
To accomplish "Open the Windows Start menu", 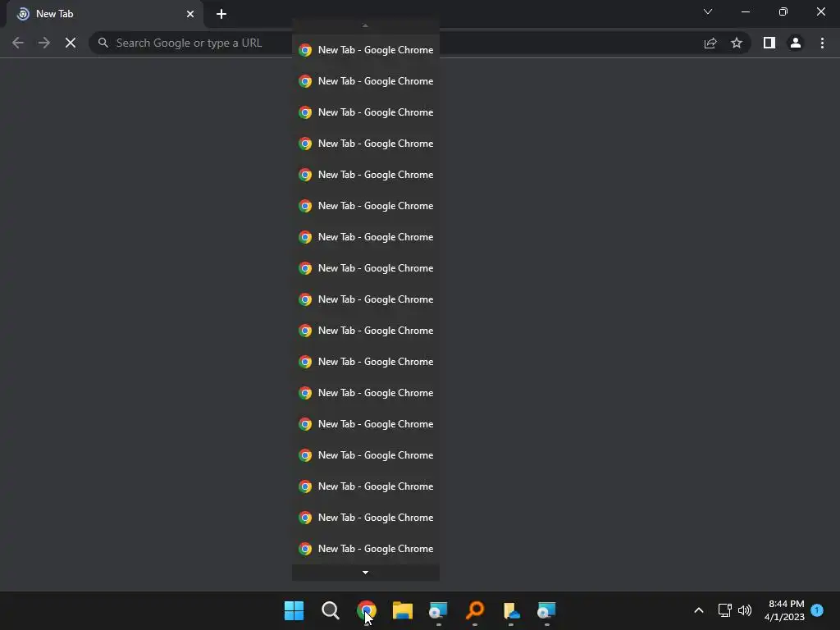I will click(294, 610).
